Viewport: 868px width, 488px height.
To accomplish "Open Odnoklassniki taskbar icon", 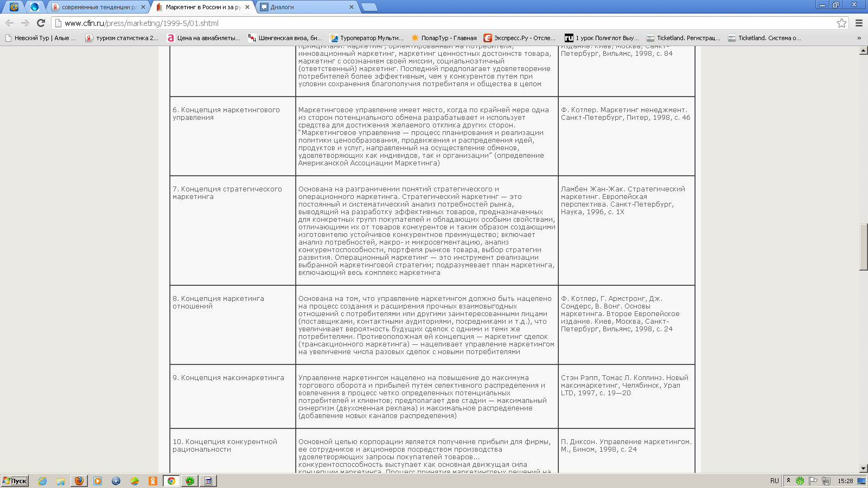I will pyautogui.click(x=153, y=480).
